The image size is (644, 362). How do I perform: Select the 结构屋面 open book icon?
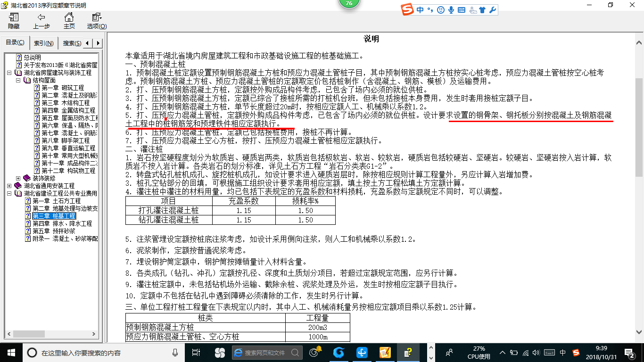pyautogui.click(x=27, y=80)
